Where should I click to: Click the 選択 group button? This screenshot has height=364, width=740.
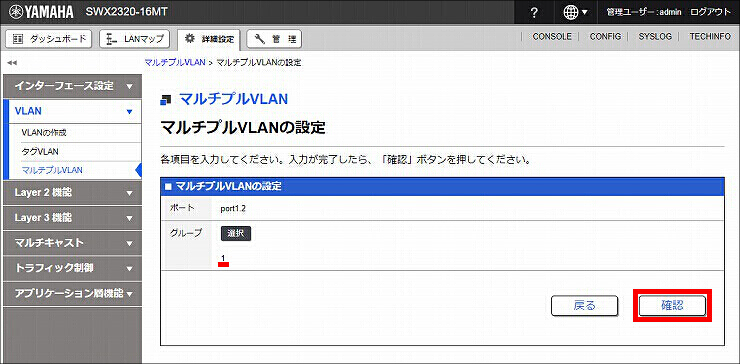pyautogui.click(x=236, y=234)
